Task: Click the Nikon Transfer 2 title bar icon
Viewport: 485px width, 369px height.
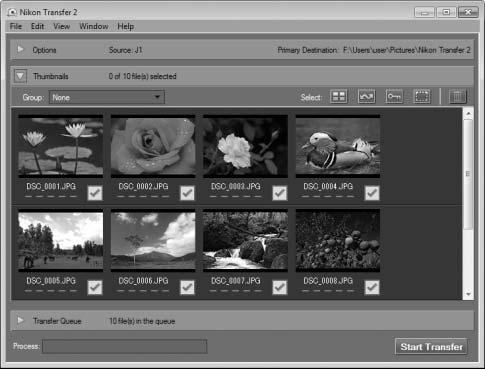Action: (x=12, y=12)
